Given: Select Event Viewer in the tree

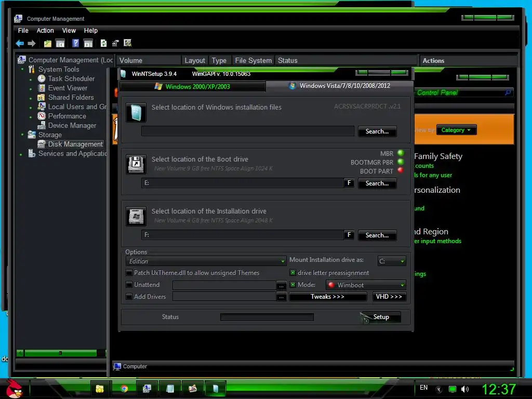Looking at the screenshot, I should 68,88.
